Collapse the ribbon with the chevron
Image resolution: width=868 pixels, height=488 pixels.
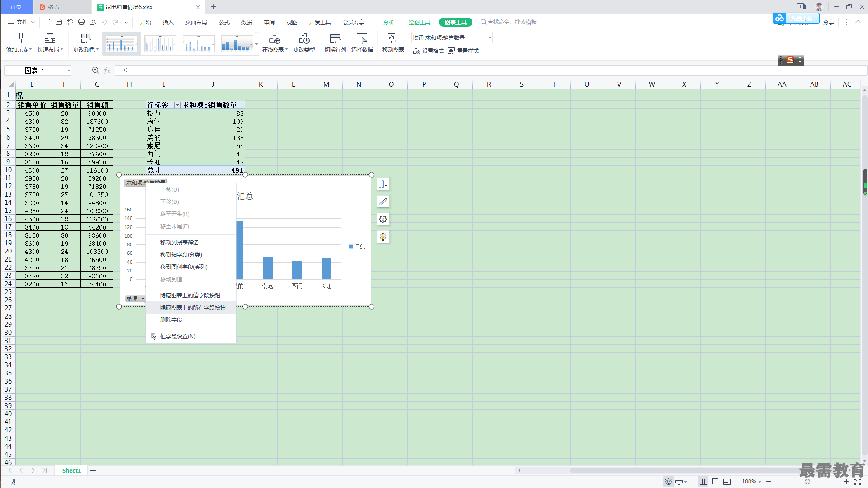858,22
